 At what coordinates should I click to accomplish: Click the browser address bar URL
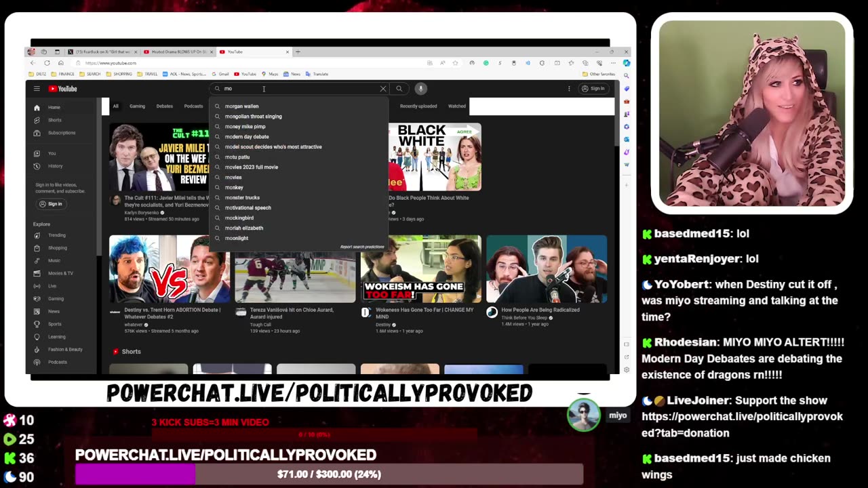pyautogui.click(x=111, y=63)
